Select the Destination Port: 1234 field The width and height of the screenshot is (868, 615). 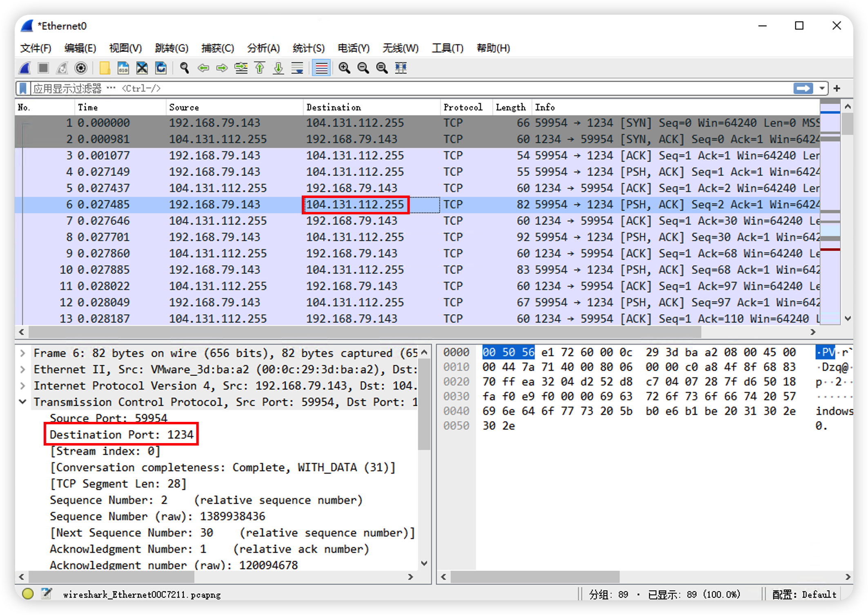click(x=121, y=435)
